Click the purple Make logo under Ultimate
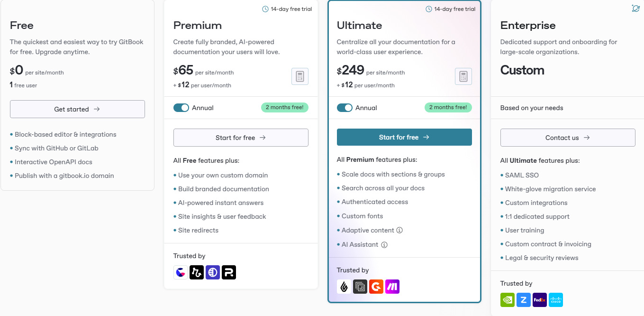644x316 pixels. (392, 287)
